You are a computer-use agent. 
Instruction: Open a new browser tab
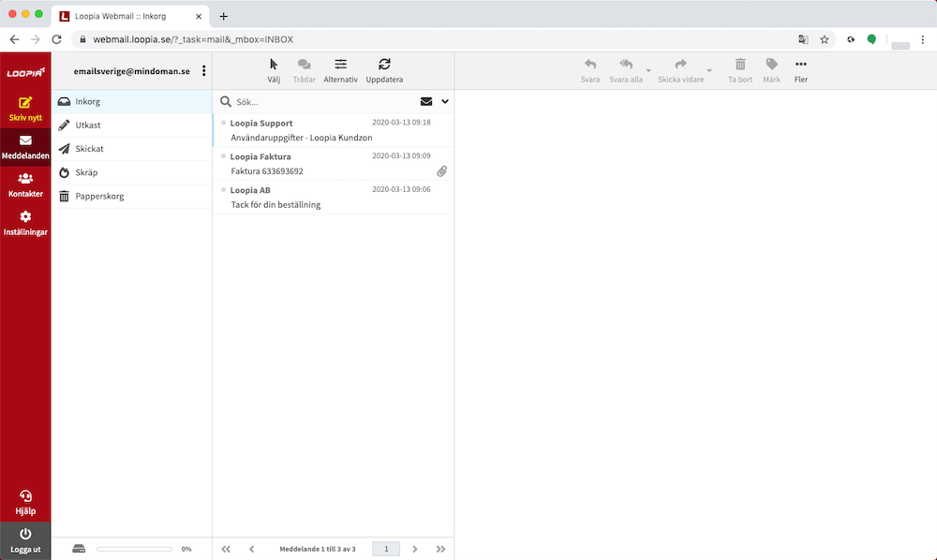click(224, 16)
